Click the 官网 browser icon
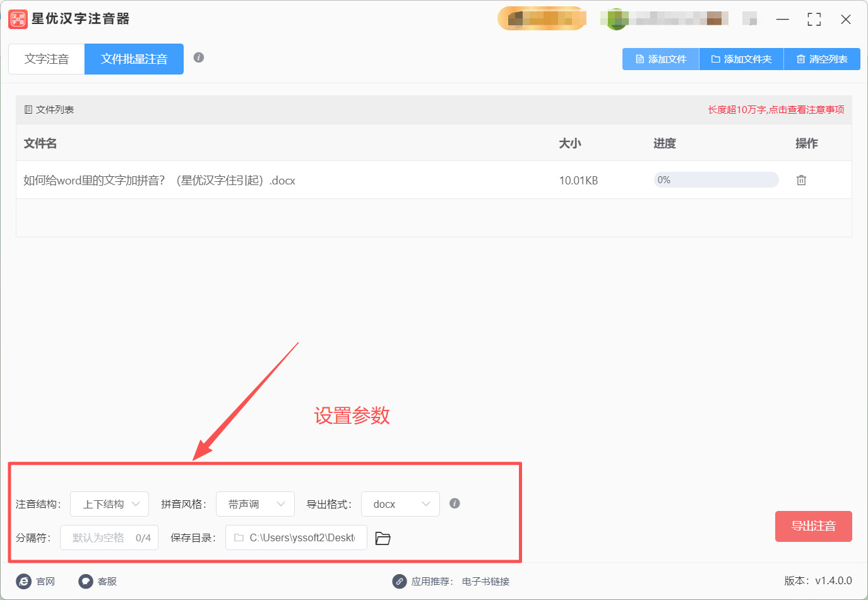 pyautogui.click(x=23, y=581)
